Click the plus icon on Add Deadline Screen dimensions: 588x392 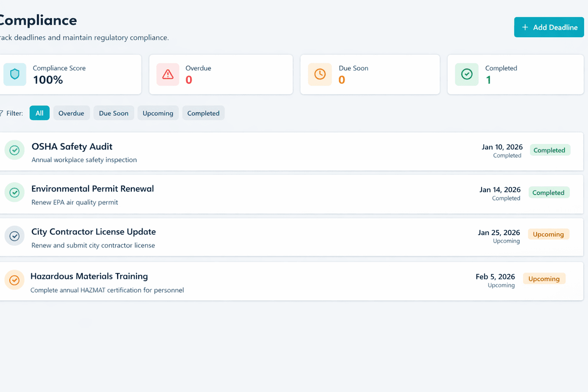(x=525, y=27)
